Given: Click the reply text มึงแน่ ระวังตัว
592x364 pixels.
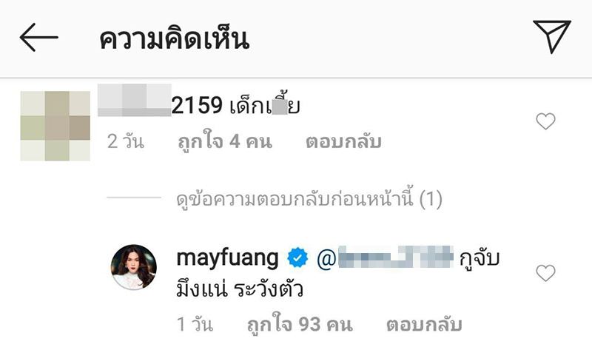Looking at the screenshot, I should click(240, 290).
